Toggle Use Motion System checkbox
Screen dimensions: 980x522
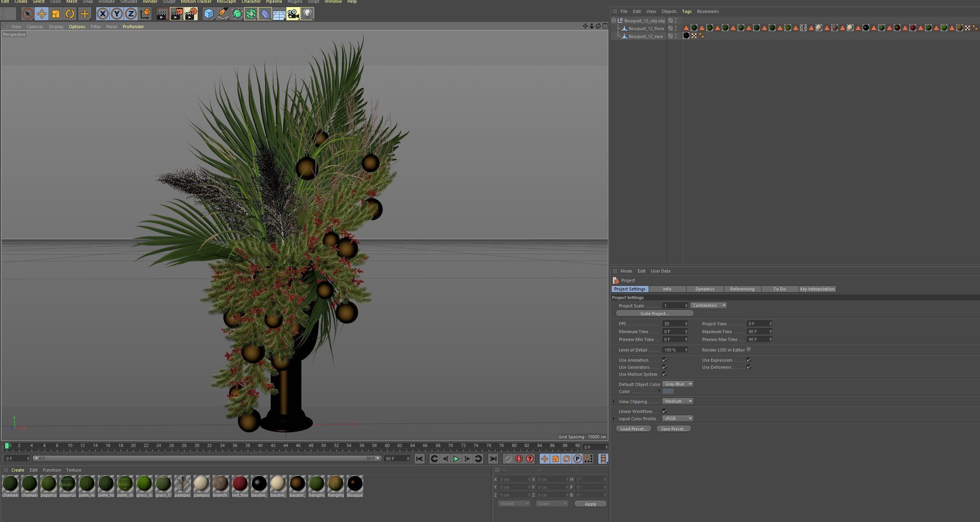point(664,374)
